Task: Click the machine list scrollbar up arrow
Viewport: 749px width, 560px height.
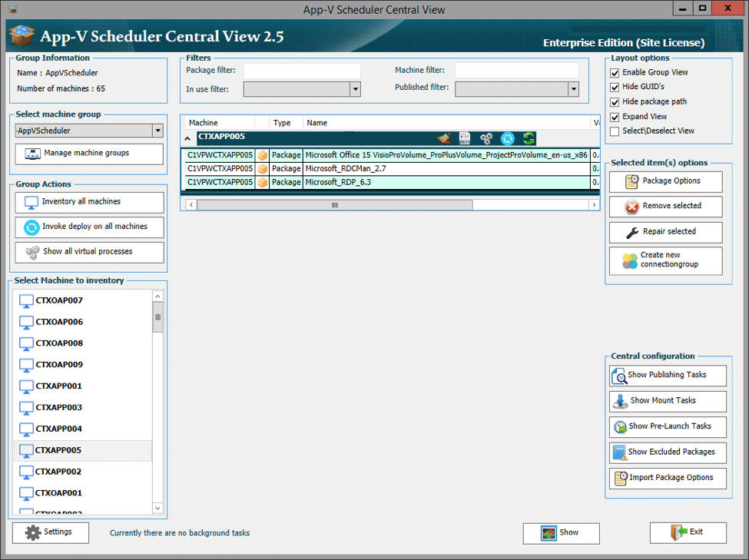Action: [157, 297]
